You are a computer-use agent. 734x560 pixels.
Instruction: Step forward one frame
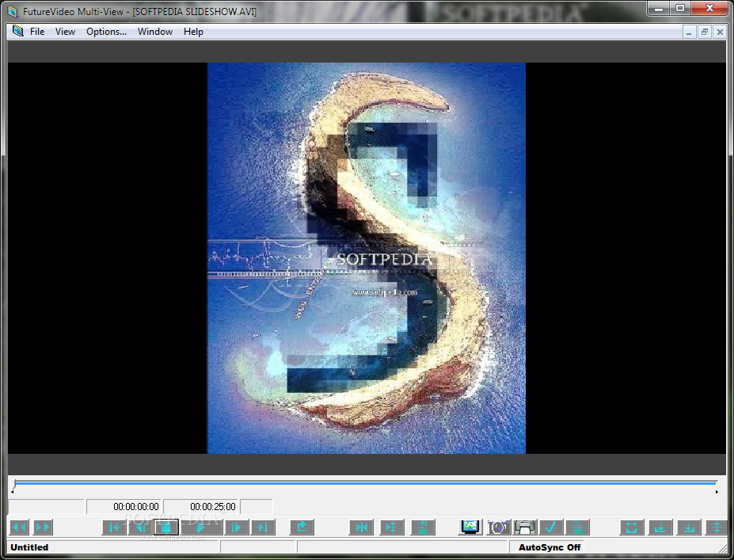(237, 528)
